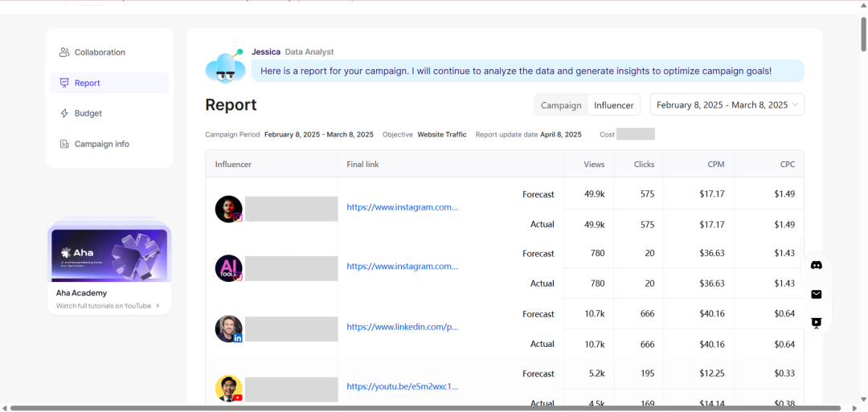This screenshot has width=868, height=412.
Task: Open the Budget section
Action: 109,113
